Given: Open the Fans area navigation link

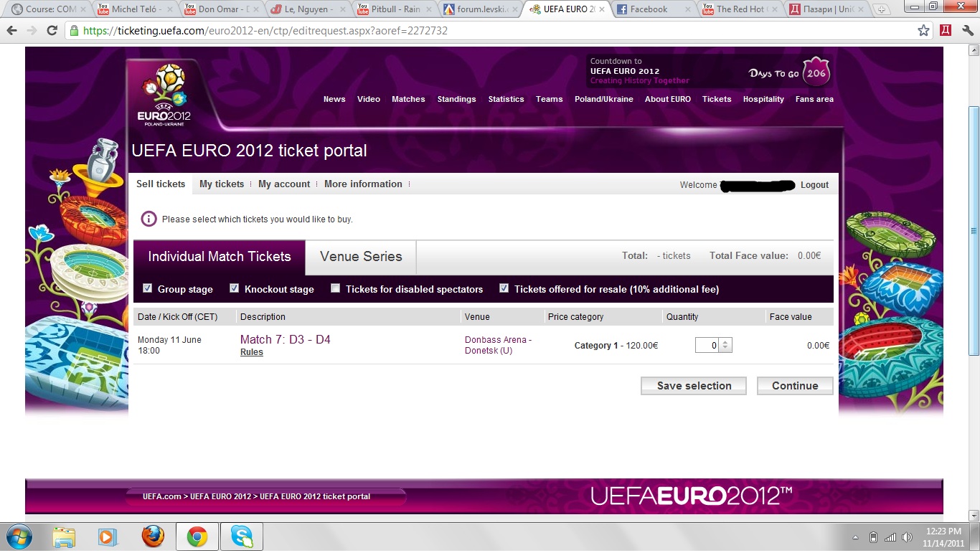Looking at the screenshot, I should click(814, 99).
